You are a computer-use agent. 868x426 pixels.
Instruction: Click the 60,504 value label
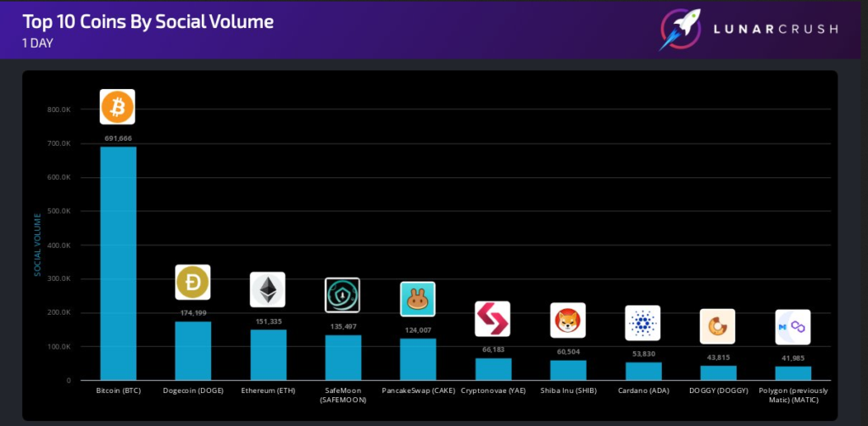(x=568, y=352)
